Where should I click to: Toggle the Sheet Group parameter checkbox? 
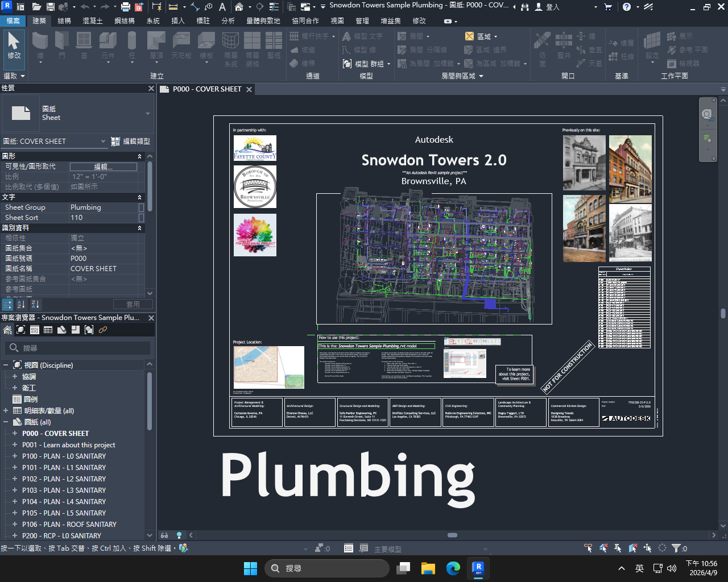click(x=141, y=207)
